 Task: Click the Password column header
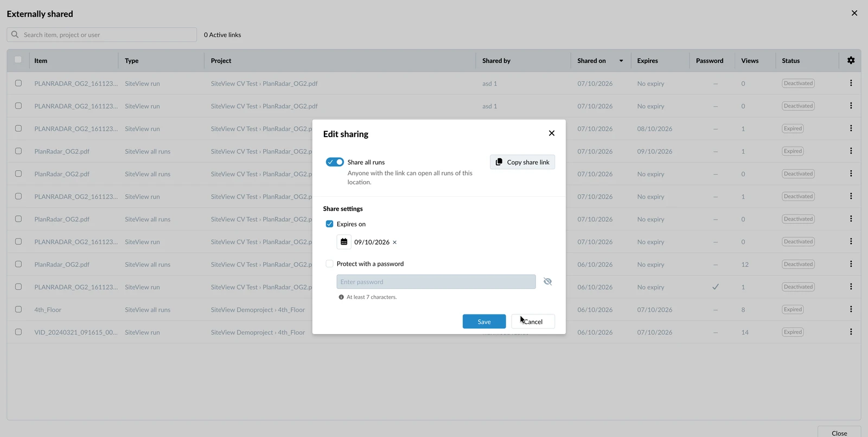coord(710,61)
